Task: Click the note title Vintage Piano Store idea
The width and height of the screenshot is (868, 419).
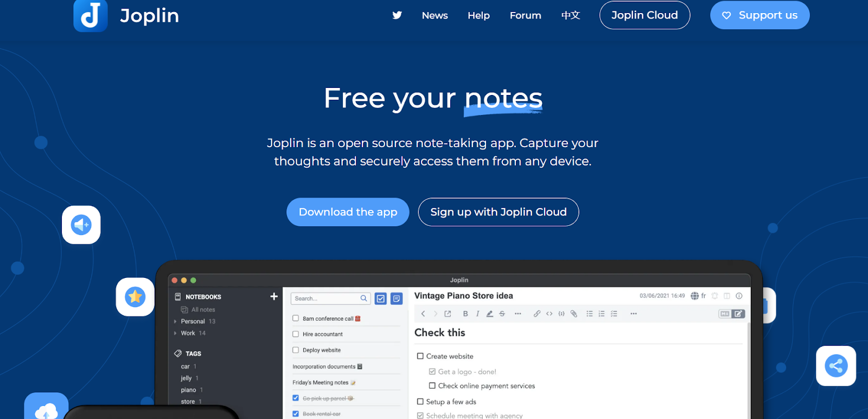Action: point(464,296)
